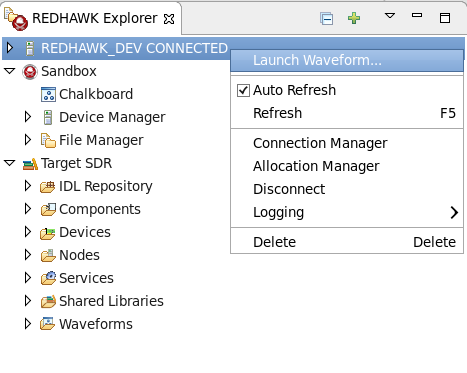
Task: Select the Shared Libraries label
Action: 111,301
